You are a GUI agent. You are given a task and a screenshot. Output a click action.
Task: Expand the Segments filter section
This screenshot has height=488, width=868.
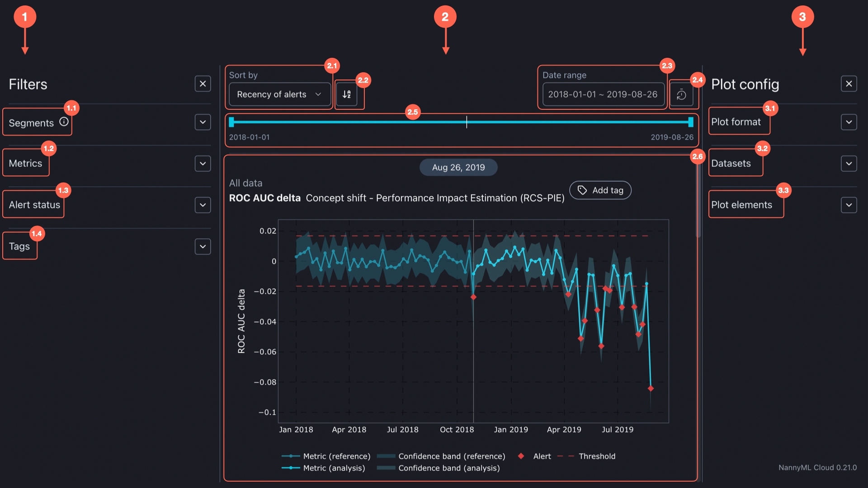pyautogui.click(x=203, y=122)
